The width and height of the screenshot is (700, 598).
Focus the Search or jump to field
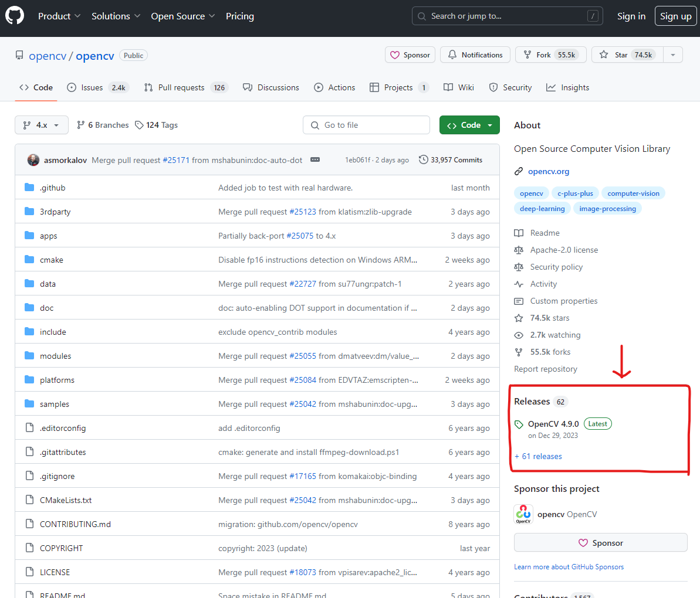pyautogui.click(x=507, y=16)
